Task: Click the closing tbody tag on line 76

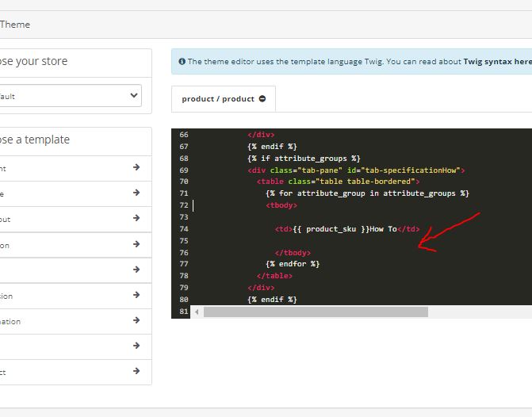Action: click(293, 253)
